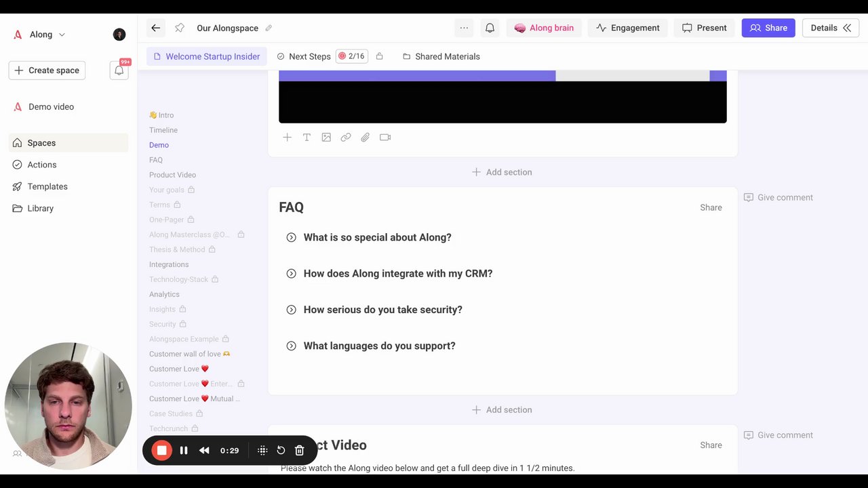Rewind the recording
This screenshot has width=868, height=488.
[204, 450]
